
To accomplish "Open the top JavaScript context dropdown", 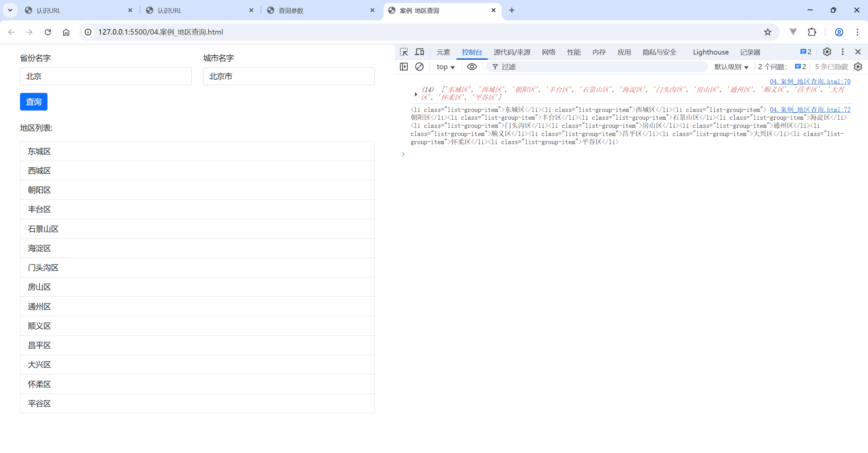I will (x=445, y=67).
